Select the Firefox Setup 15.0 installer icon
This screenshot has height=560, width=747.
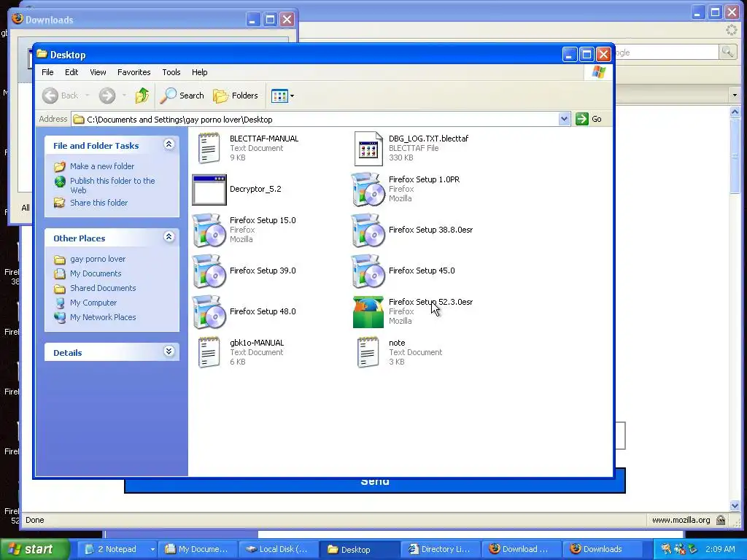[209, 230]
